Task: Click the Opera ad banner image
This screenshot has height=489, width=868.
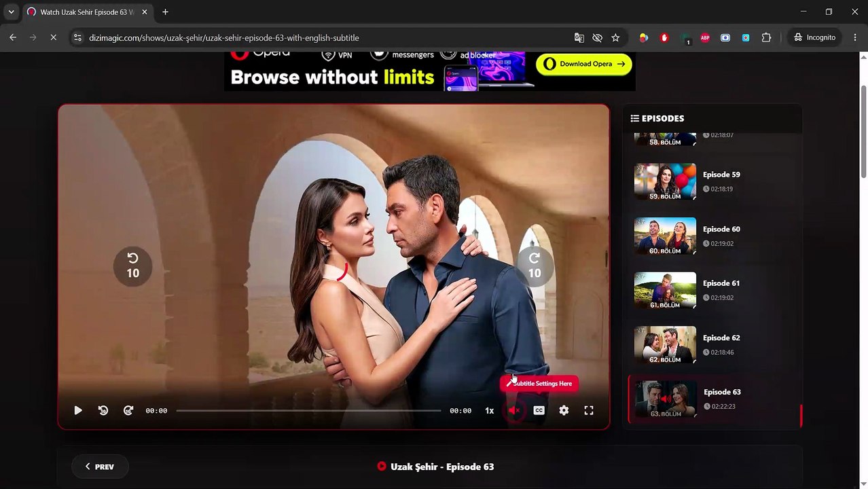Action: [430, 71]
